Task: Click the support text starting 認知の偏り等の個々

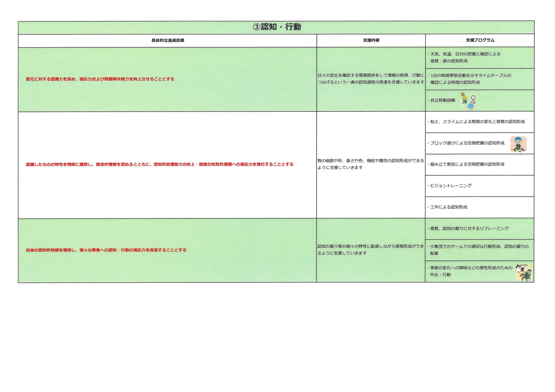Action: (x=371, y=250)
